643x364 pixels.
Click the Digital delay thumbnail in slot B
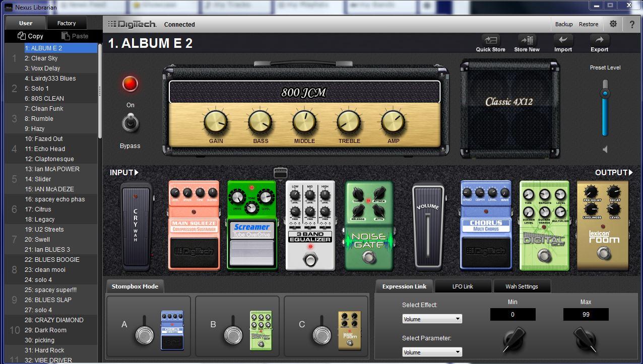(x=261, y=330)
